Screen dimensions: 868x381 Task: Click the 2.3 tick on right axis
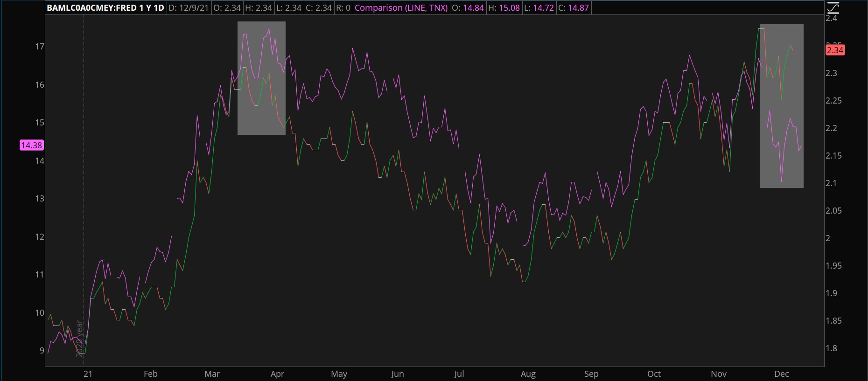tap(832, 73)
